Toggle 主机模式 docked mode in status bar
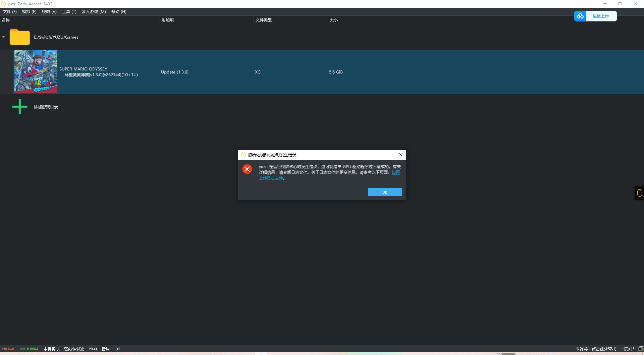The image size is (644, 355). point(51,349)
